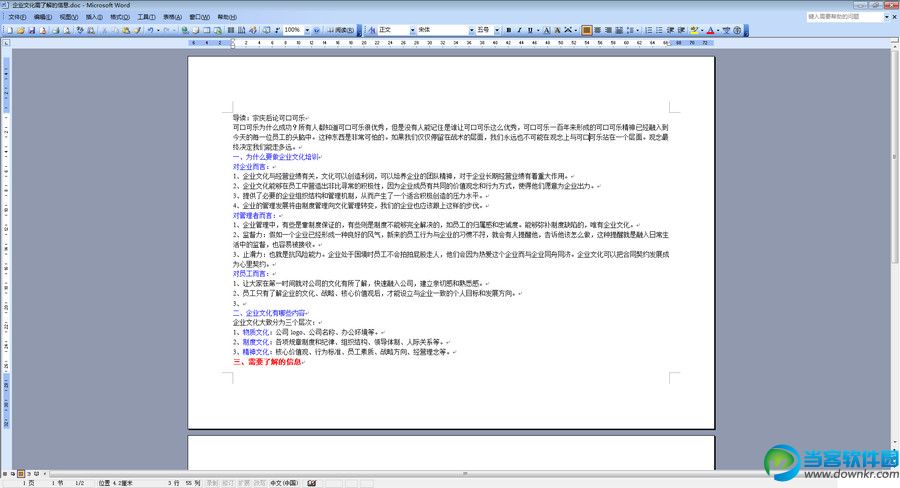Click the Character Shading icon
Image resolution: width=900 pixels, height=488 pixels.
coord(557,30)
